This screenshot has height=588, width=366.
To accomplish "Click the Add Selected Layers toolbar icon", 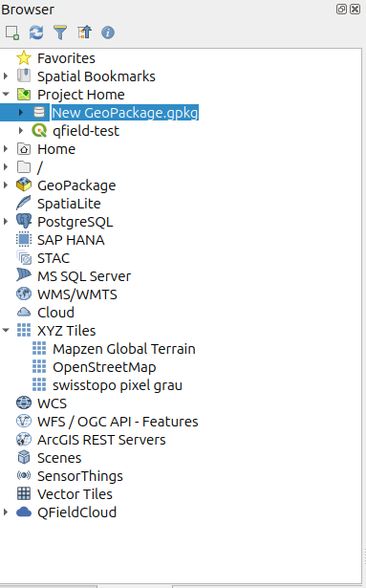I will 12,33.
